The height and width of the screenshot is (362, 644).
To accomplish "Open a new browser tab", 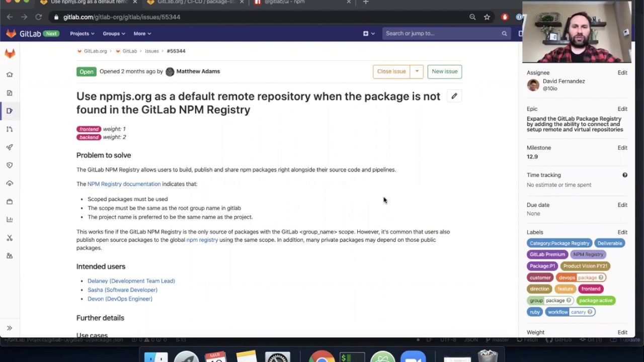I will tap(366, 2).
